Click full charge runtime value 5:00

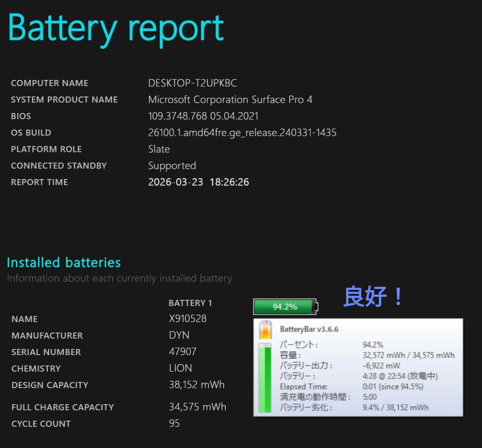(370, 397)
